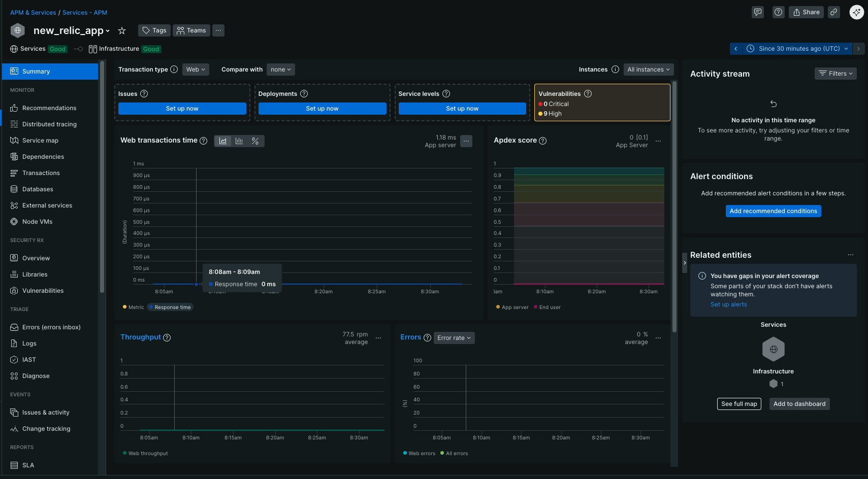Image resolution: width=868 pixels, height=479 pixels.
Task: Favorite new_relic_app with the star icon
Action: 122,31
